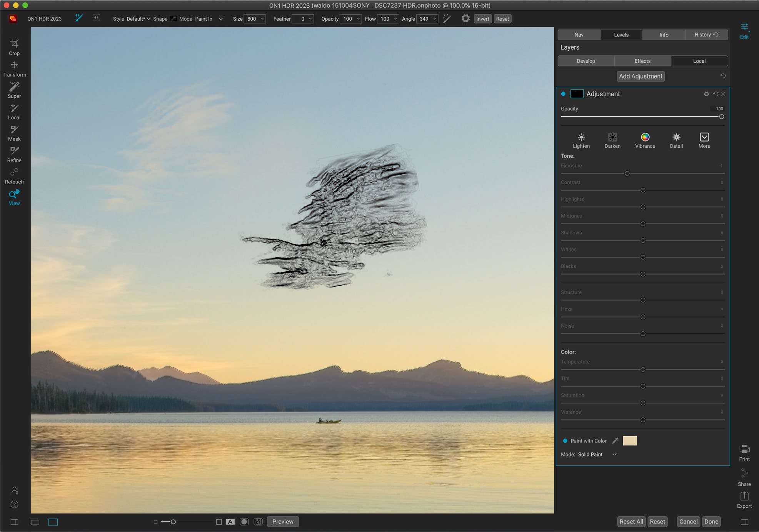Open the Feather dropdown arrow
This screenshot has width=759, height=532.
[310, 19]
